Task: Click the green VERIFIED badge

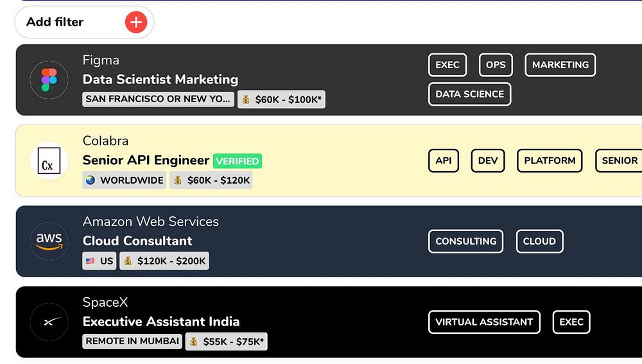Action: point(238,161)
